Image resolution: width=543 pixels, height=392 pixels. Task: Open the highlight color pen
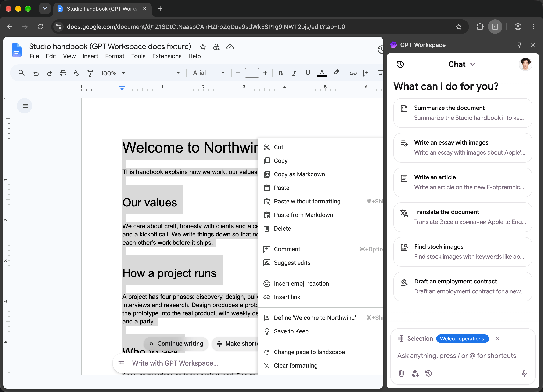(336, 73)
